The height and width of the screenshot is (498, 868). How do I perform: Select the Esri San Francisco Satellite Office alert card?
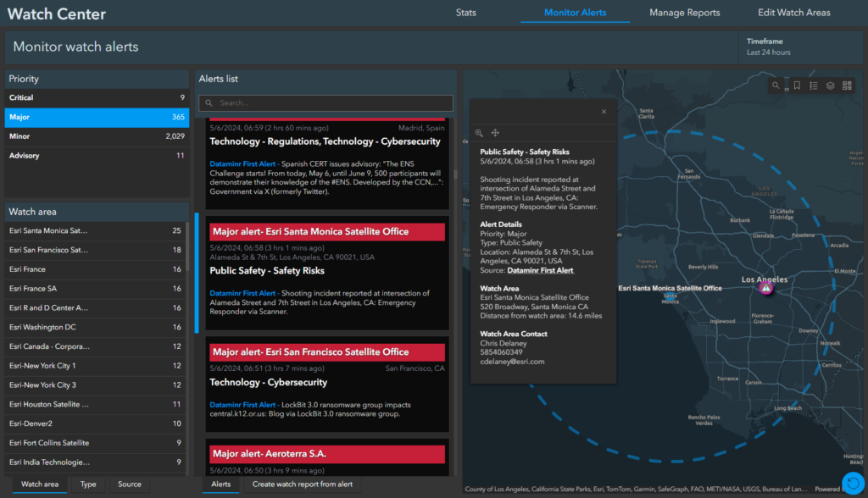point(327,384)
